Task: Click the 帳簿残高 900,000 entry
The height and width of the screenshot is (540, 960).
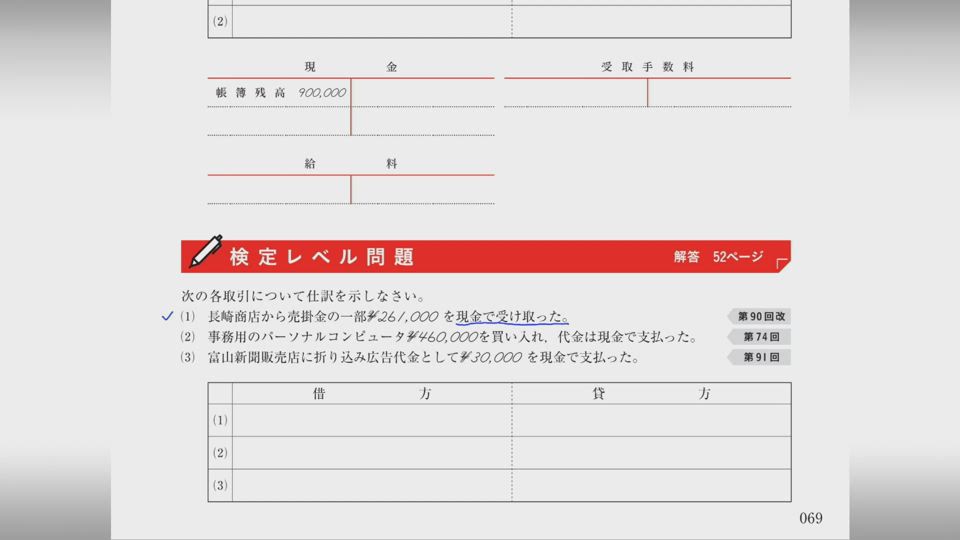Action: pos(280,93)
